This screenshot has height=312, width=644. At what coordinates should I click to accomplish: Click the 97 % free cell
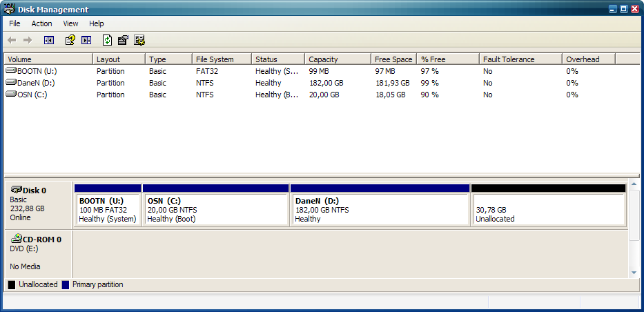coord(429,71)
